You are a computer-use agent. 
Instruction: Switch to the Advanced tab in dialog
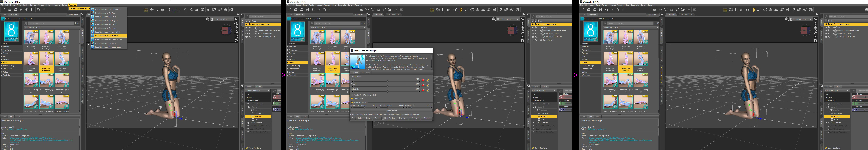tap(366, 73)
